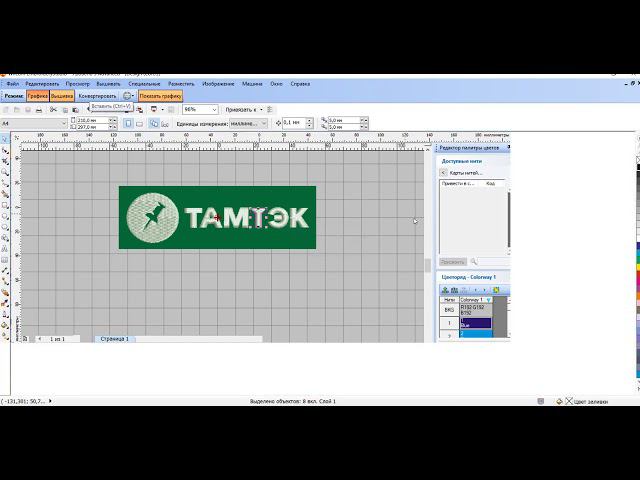
Task: Open the A4 page size dropdown
Action: (64, 123)
